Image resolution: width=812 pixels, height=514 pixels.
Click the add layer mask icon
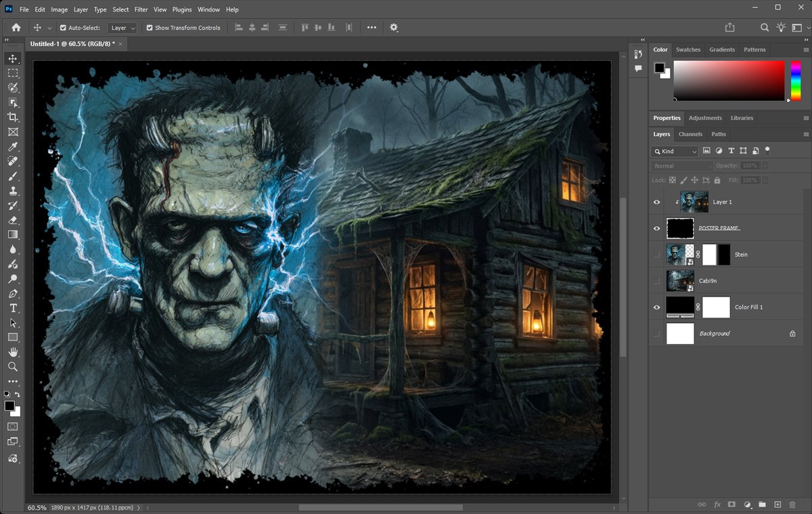coord(731,505)
